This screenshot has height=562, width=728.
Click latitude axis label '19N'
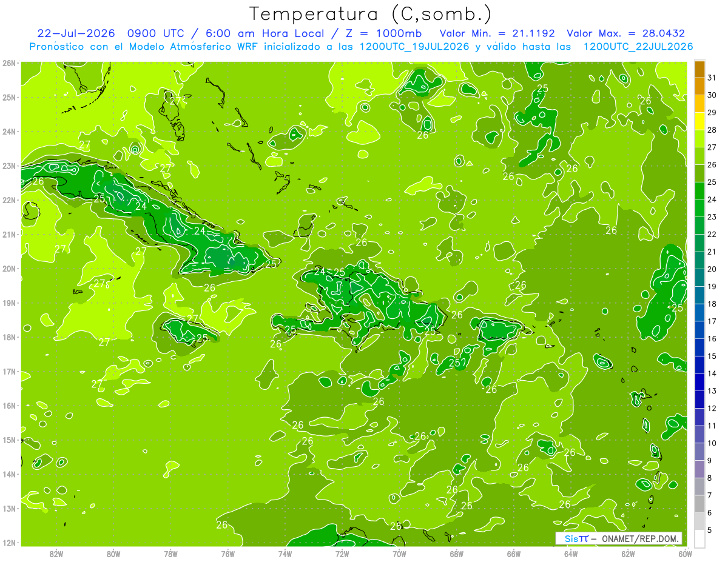click(x=10, y=303)
